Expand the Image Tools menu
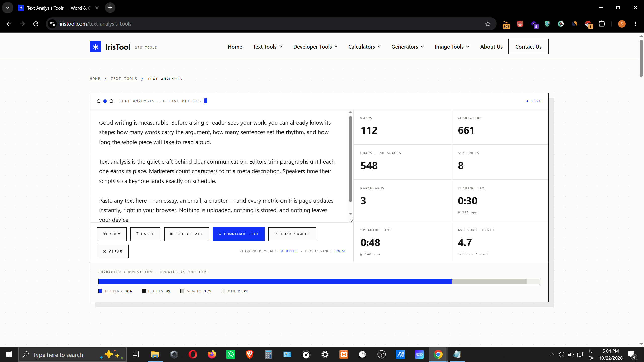 (x=452, y=47)
